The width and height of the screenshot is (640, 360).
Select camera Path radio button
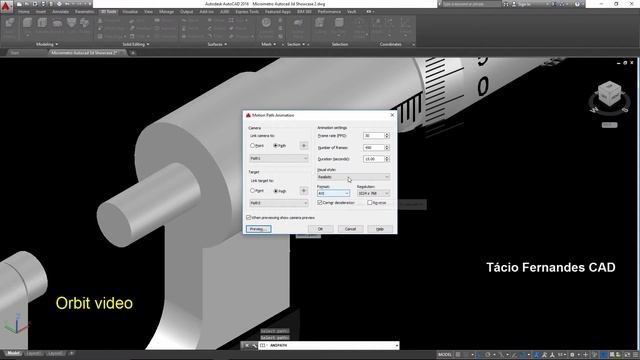tap(276, 146)
